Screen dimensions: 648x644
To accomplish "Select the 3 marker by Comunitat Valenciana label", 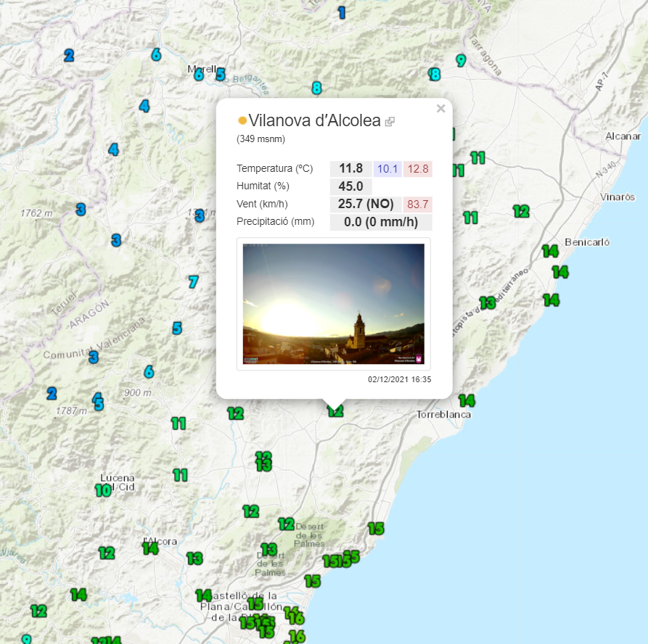I will pos(94,357).
